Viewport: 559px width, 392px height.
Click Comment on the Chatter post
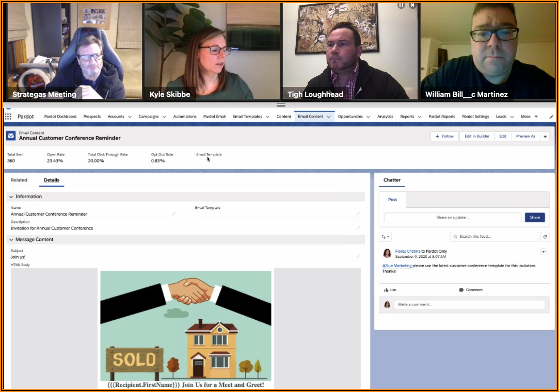(471, 290)
